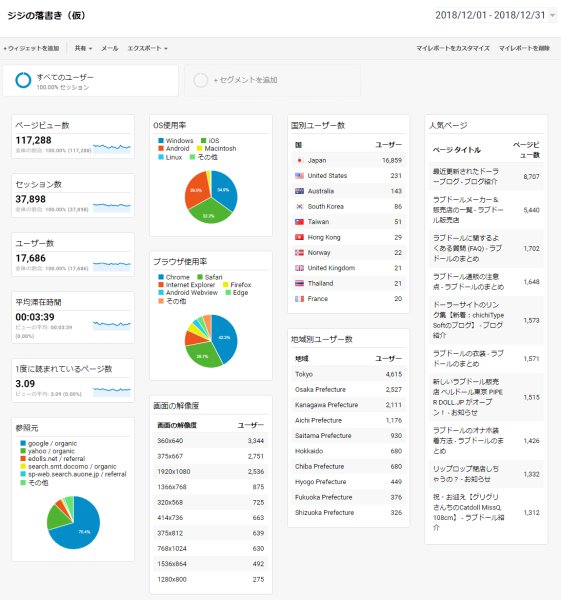This screenshot has width=561, height=600.
Task: Click the Norway flag icon
Action: (x=299, y=253)
